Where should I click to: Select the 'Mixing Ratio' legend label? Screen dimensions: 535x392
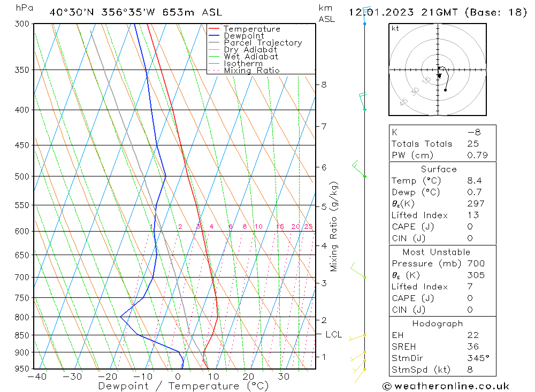pos(252,71)
